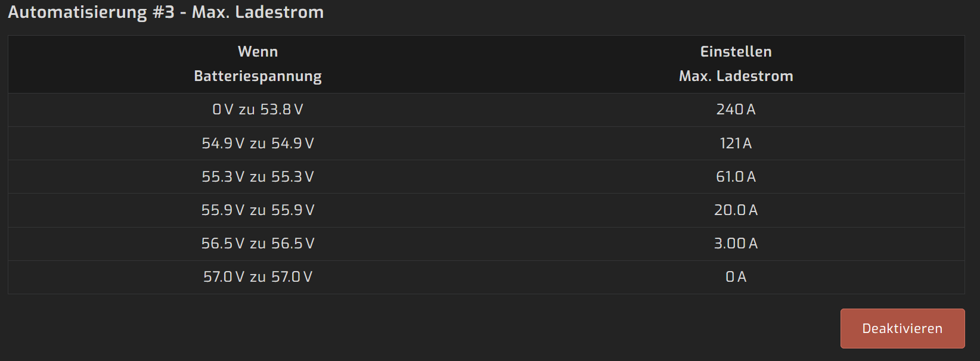Viewport: 980px width, 361px height.
Task: Click the word zu in the 0 V row
Action: 247,110
